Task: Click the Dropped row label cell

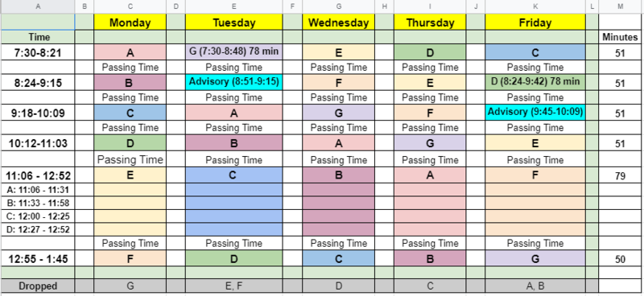Action: coord(38,286)
